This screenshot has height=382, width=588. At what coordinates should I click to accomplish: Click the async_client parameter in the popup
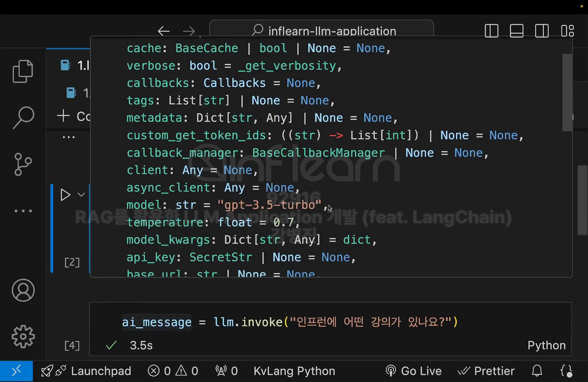point(168,188)
